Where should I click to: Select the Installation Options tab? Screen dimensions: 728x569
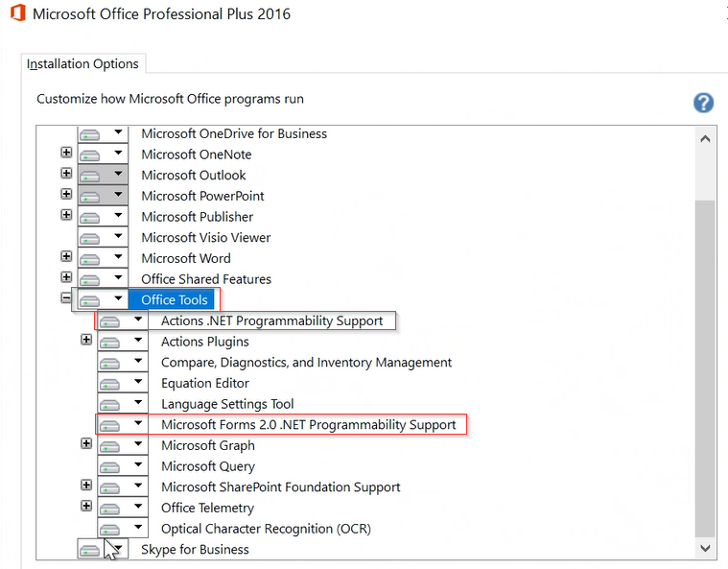(82, 63)
